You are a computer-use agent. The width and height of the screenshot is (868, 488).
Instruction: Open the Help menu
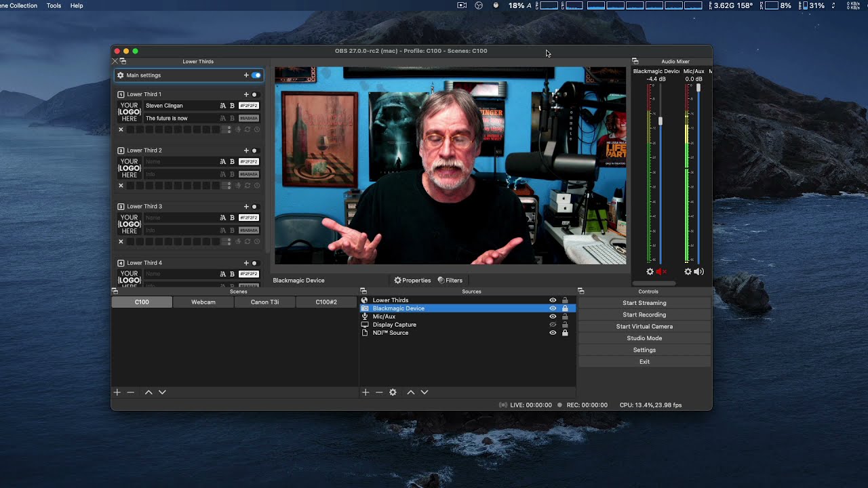pyautogui.click(x=77, y=5)
